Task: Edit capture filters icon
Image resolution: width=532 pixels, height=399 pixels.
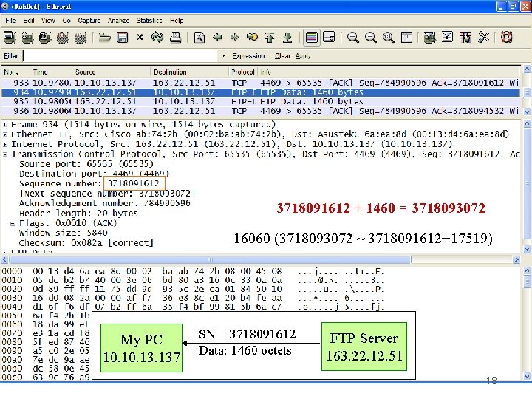Action: pos(430,37)
